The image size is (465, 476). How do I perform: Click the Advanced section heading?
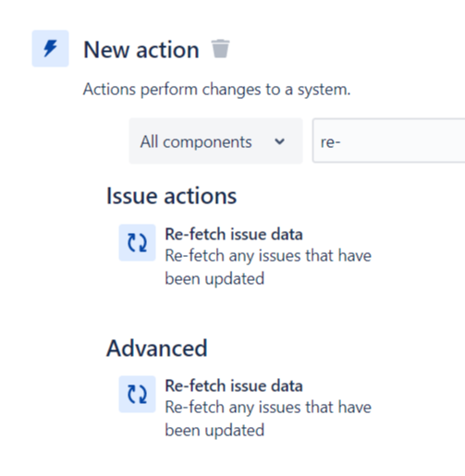click(x=156, y=348)
